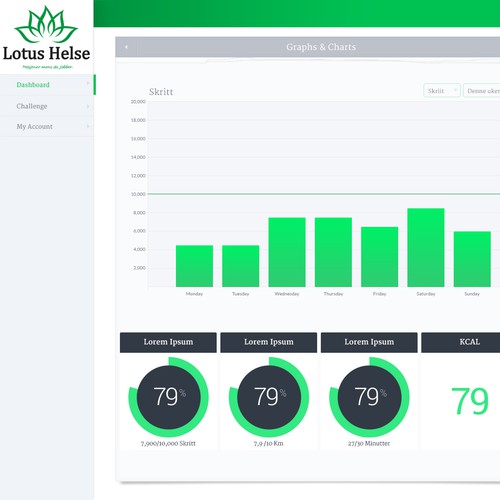Open the Dashboard menu item
500x500 pixels.
coord(47,85)
